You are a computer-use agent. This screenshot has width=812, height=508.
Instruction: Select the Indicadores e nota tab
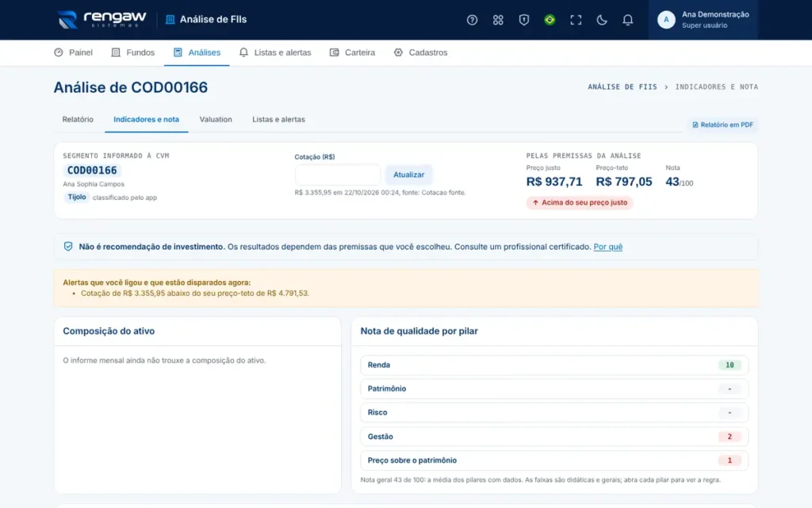(x=146, y=119)
